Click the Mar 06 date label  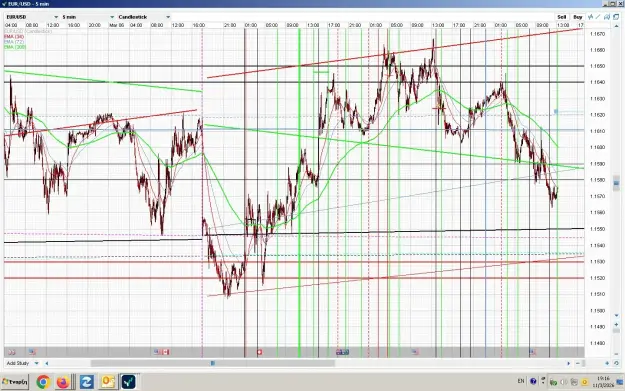[x=117, y=25]
